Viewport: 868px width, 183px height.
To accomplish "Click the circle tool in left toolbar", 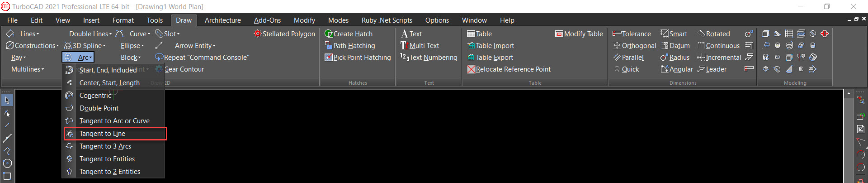I will (x=7, y=164).
